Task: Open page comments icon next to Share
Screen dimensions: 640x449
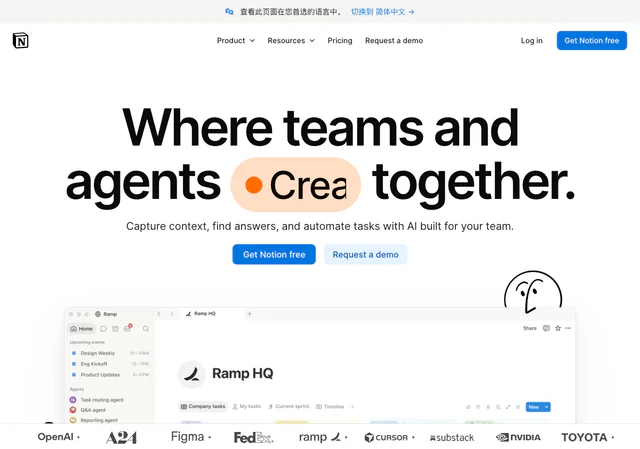Action: pos(546,328)
